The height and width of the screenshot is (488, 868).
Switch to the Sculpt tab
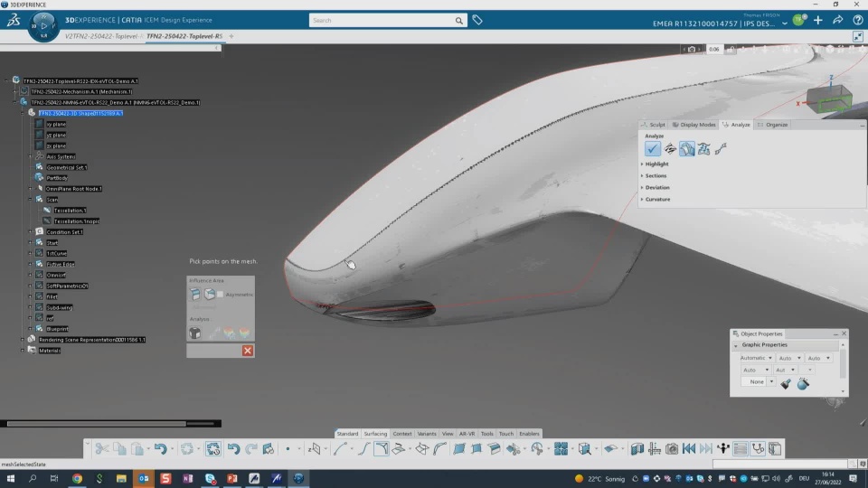pyautogui.click(x=653, y=125)
